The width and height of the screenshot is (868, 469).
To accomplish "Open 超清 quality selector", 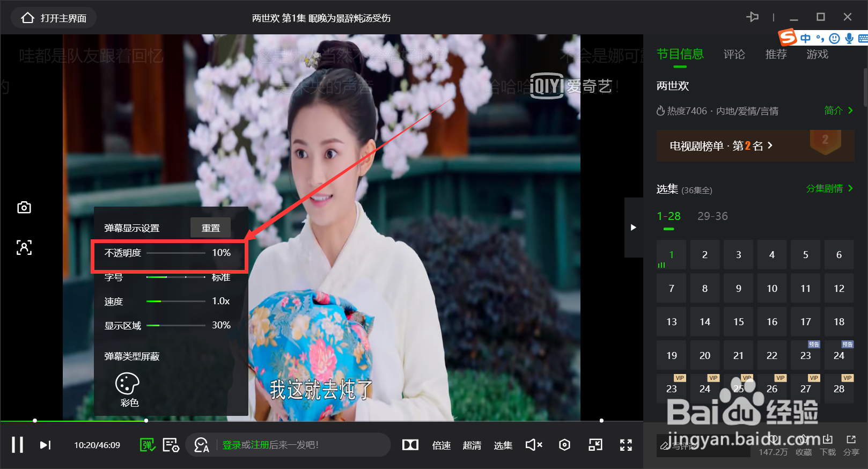I will click(472, 445).
